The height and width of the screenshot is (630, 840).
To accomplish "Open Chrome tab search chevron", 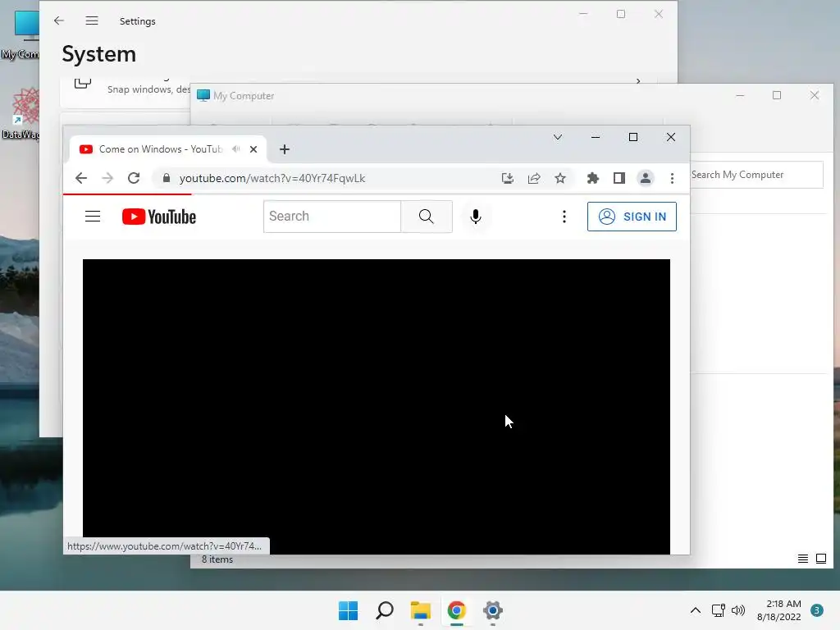I will [x=558, y=137].
